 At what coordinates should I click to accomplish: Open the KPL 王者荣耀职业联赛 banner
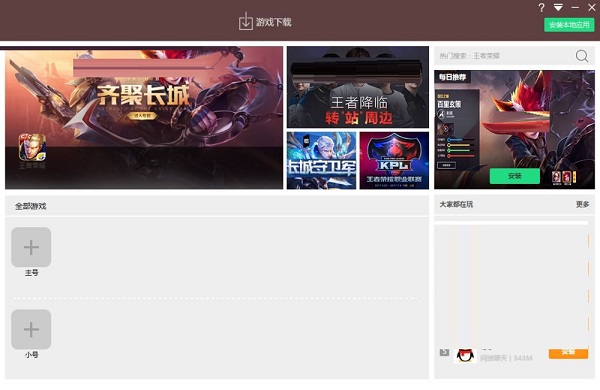[x=394, y=160]
